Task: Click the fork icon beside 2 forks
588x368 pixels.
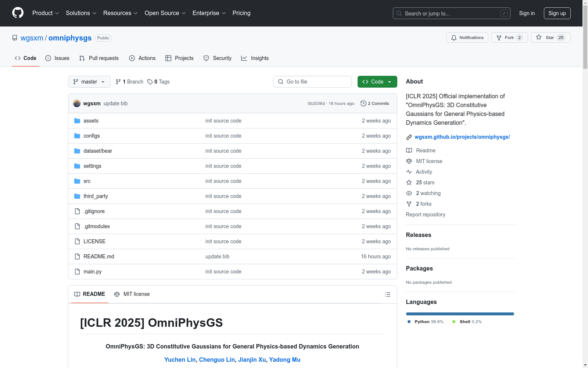Action: click(x=409, y=204)
